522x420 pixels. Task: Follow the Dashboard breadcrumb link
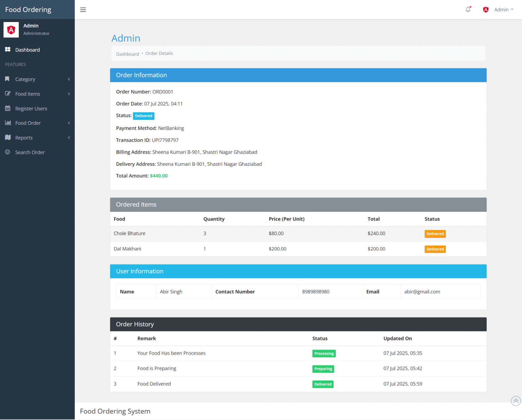coord(127,54)
